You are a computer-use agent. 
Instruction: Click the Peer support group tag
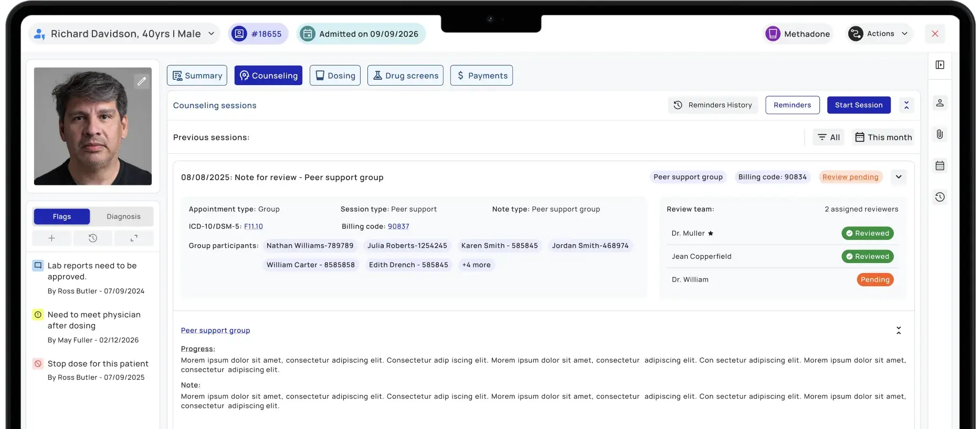tap(688, 177)
